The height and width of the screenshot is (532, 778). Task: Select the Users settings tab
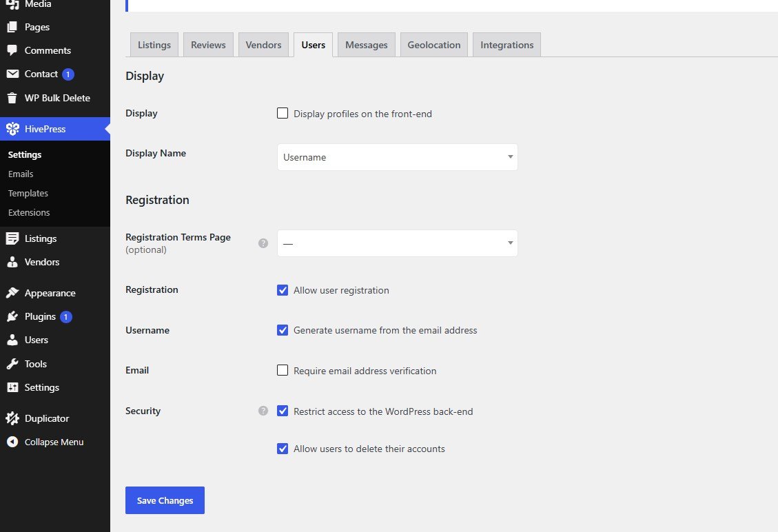tap(313, 45)
